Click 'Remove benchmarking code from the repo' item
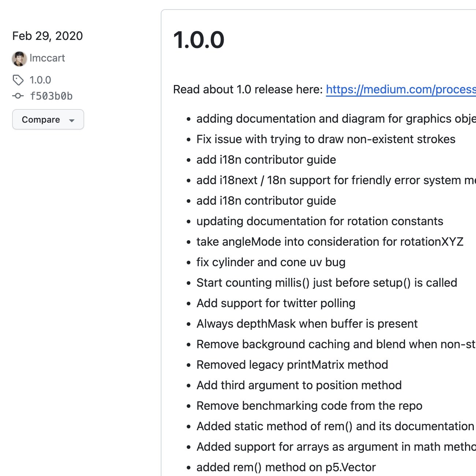The height and width of the screenshot is (476, 476). point(309,406)
